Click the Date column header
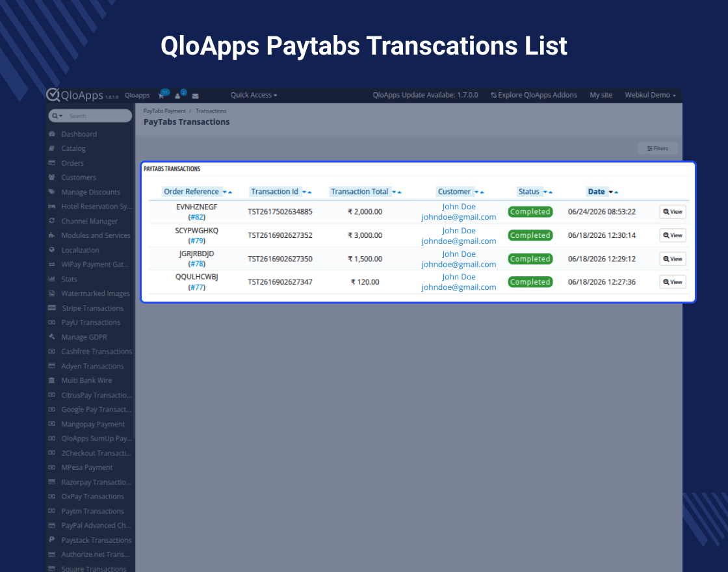 (x=596, y=191)
